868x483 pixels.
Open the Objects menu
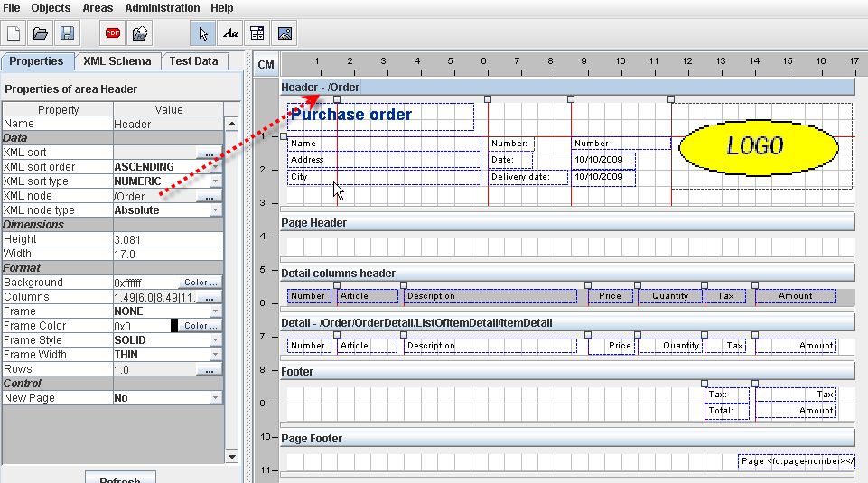click(x=51, y=8)
